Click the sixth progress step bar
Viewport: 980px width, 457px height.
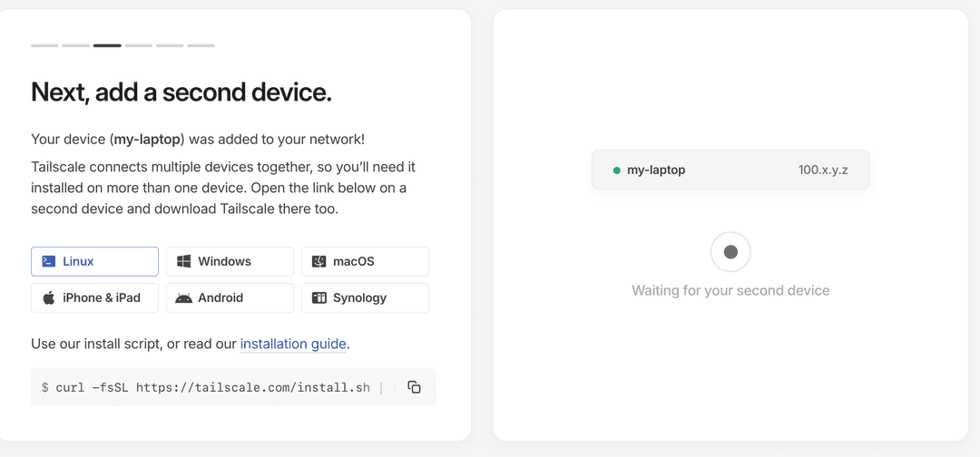201,45
